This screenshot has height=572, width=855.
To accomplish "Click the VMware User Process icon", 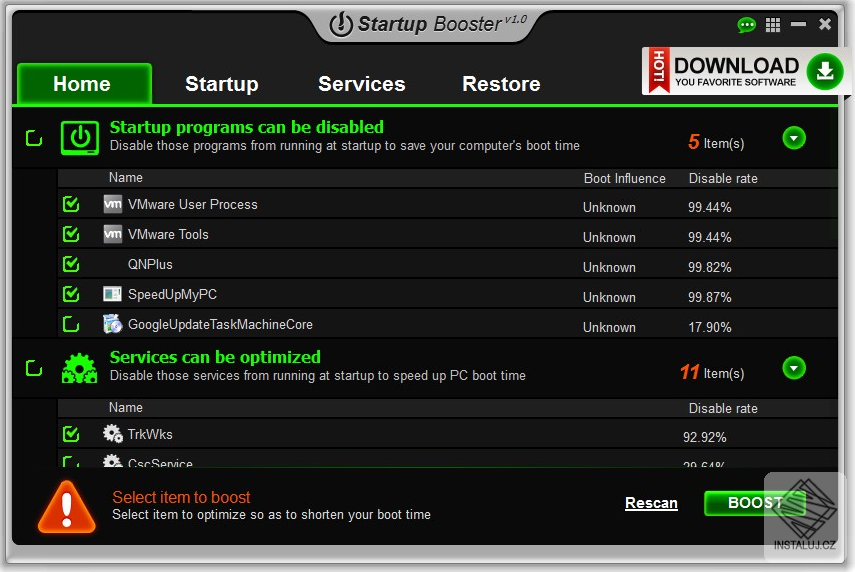I will (113, 204).
